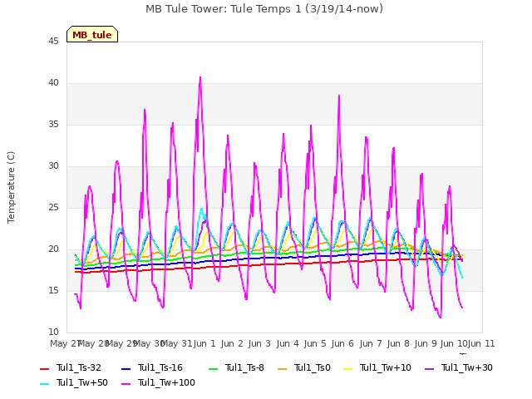The width and height of the screenshot is (532, 399).
Task: Click the Jun 8 x-axis date label
Action: click(x=398, y=343)
